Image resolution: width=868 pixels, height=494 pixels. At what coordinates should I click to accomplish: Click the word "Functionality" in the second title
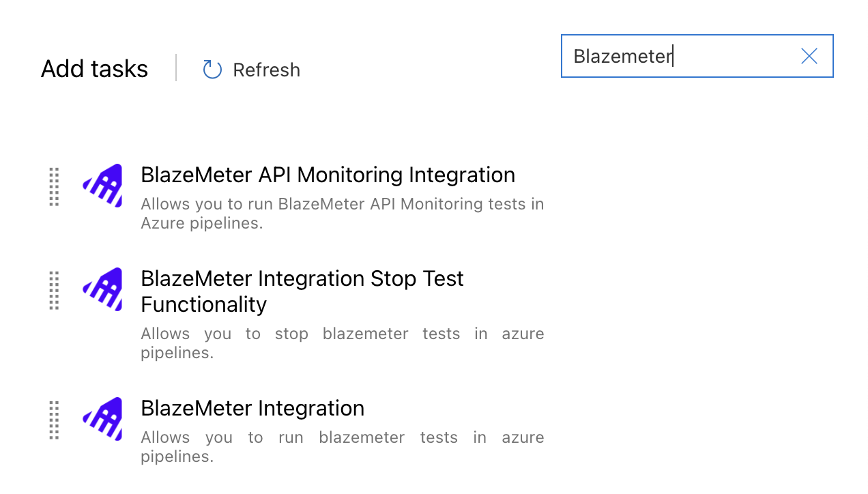coord(203,304)
